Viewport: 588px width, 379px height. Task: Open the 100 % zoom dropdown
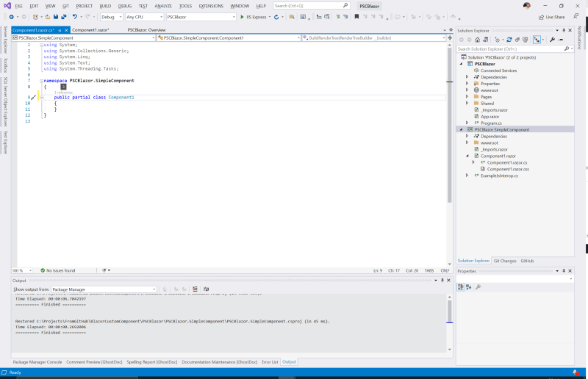point(22,270)
